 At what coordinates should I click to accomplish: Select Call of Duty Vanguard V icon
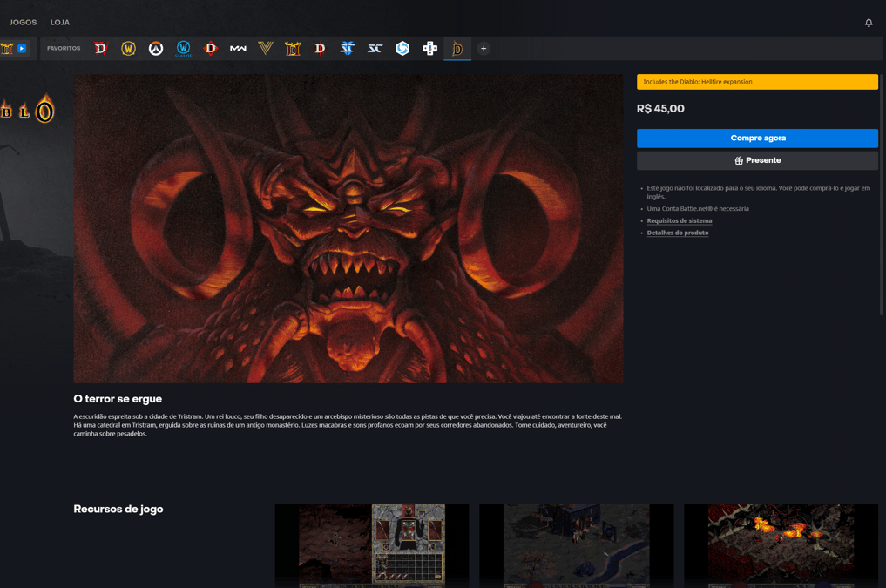coord(266,49)
